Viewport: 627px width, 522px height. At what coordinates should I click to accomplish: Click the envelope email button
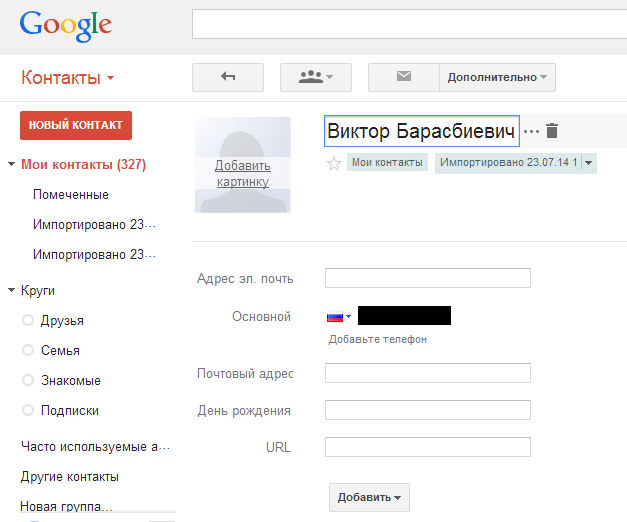(x=404, y=77)
